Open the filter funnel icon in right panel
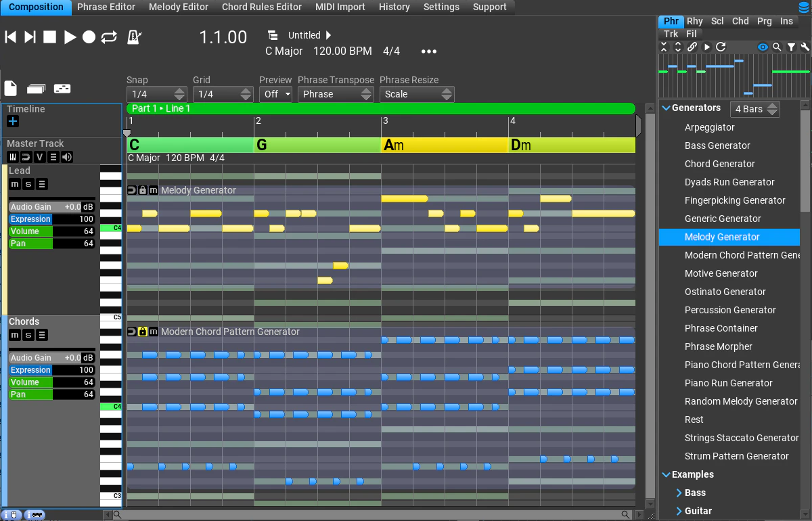The height and width of the screenshot is (521, 812). 790,47
